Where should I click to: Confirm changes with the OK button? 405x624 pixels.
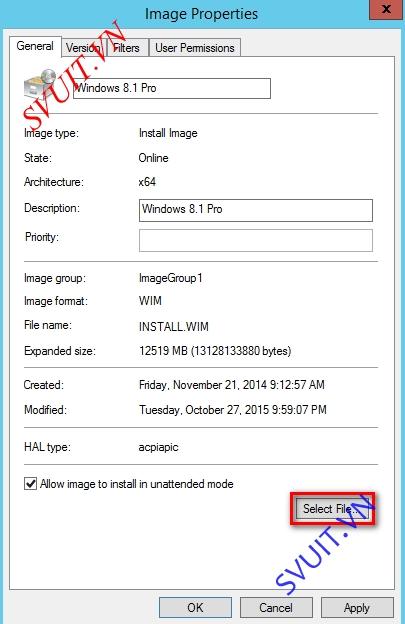[x=195, y=608]
